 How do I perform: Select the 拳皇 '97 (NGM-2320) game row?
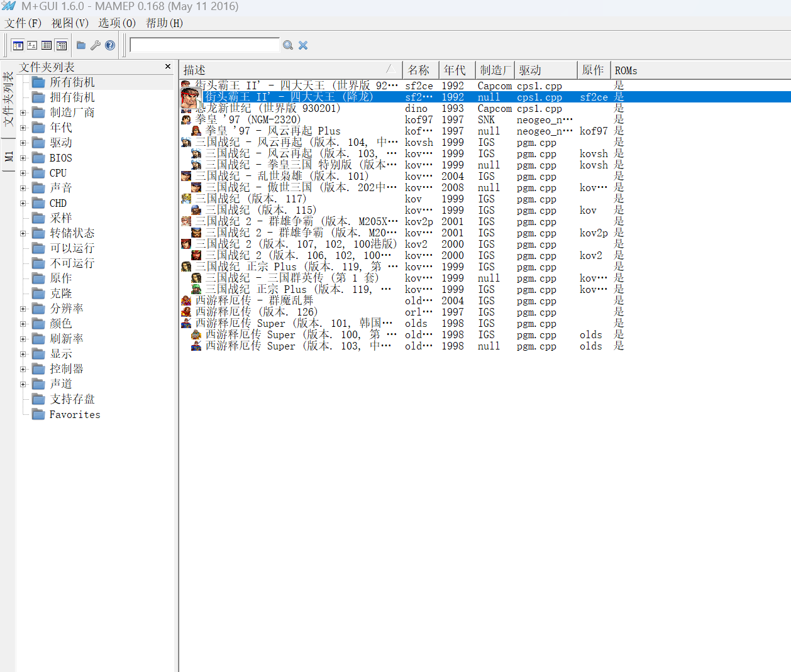[x=402, y=119]
